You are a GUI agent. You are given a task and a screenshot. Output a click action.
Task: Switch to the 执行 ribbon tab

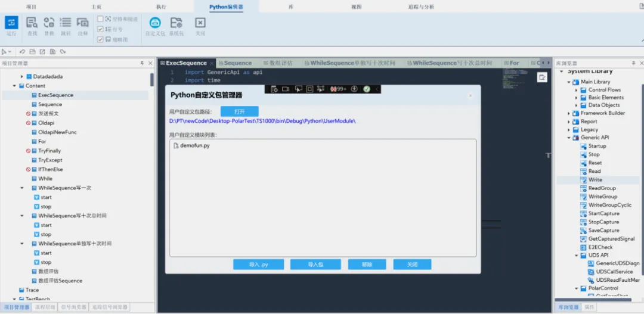[162, 7]
